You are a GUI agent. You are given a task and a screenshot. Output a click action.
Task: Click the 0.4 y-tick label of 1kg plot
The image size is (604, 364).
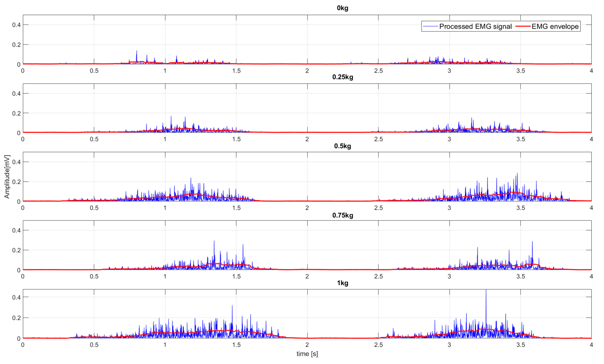click(16, 297)
